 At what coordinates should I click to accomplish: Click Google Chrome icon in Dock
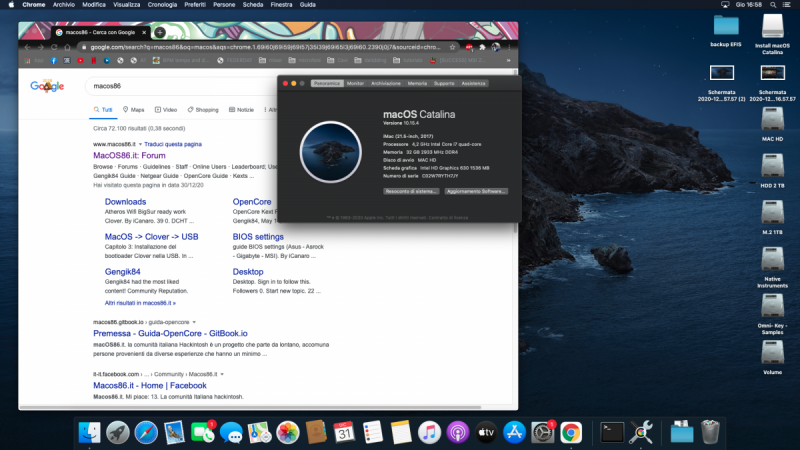pyautogui.click(x=571, y=433)
